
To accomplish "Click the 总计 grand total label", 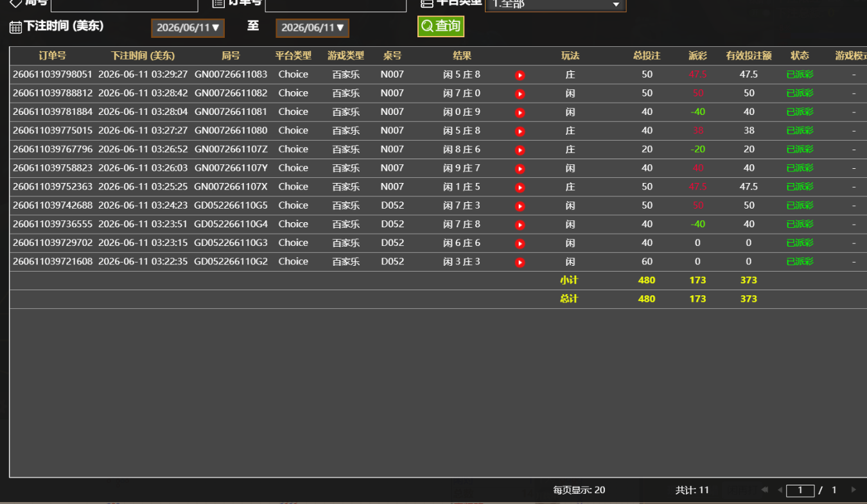I will (569, 299).
